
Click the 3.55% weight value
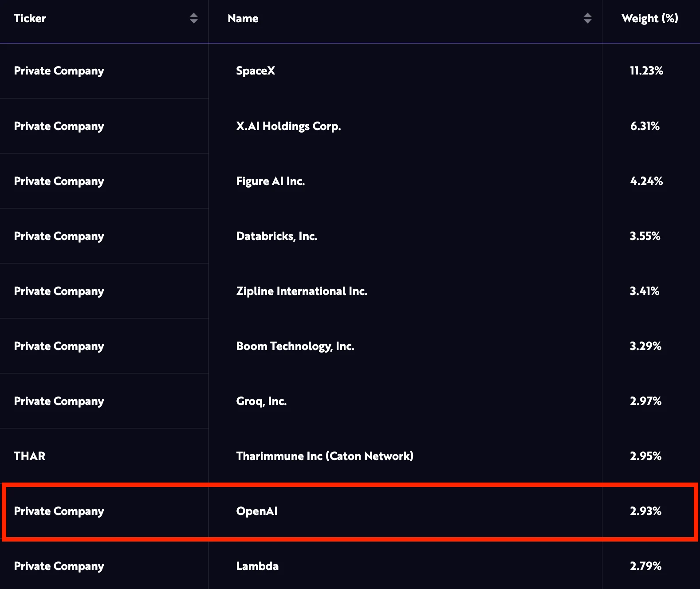click(x=645, y=236)
